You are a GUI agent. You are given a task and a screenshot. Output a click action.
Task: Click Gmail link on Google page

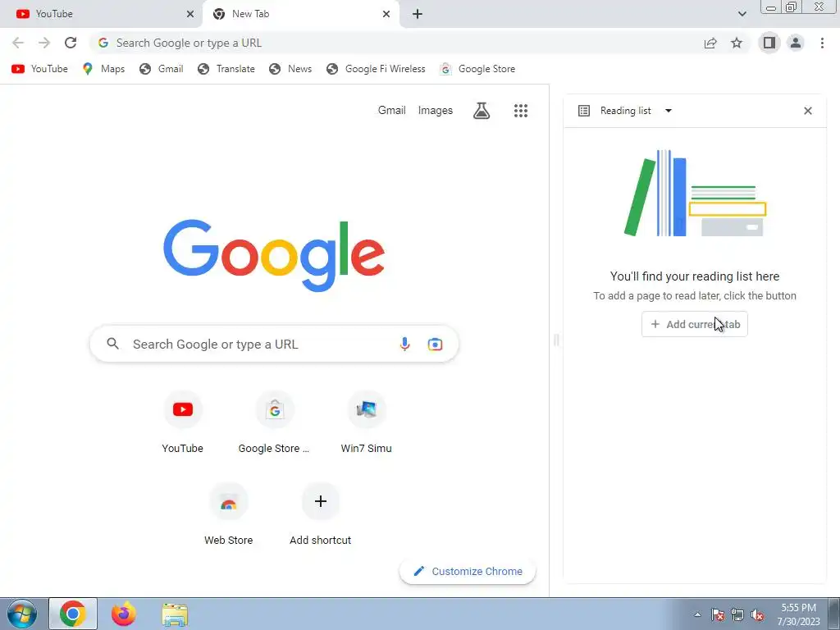(x=391, y=111)
